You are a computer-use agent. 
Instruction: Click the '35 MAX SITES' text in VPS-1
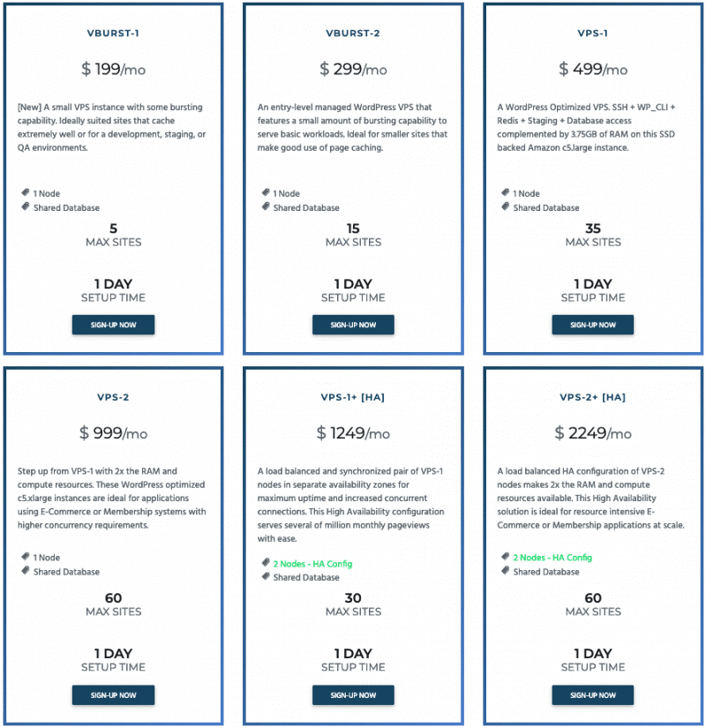pyautogui.click(x=593, y=235)
